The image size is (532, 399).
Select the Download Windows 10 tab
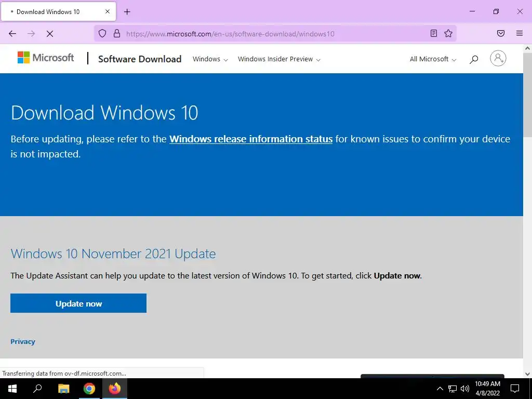pyautogui.click(x=58, y=11)
